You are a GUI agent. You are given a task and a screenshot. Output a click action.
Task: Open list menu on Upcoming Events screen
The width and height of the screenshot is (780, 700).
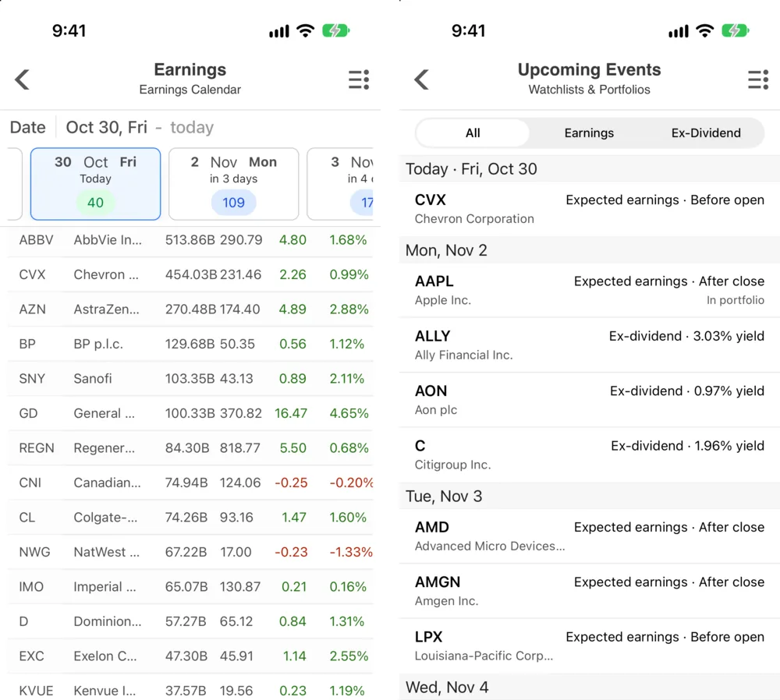758,80
